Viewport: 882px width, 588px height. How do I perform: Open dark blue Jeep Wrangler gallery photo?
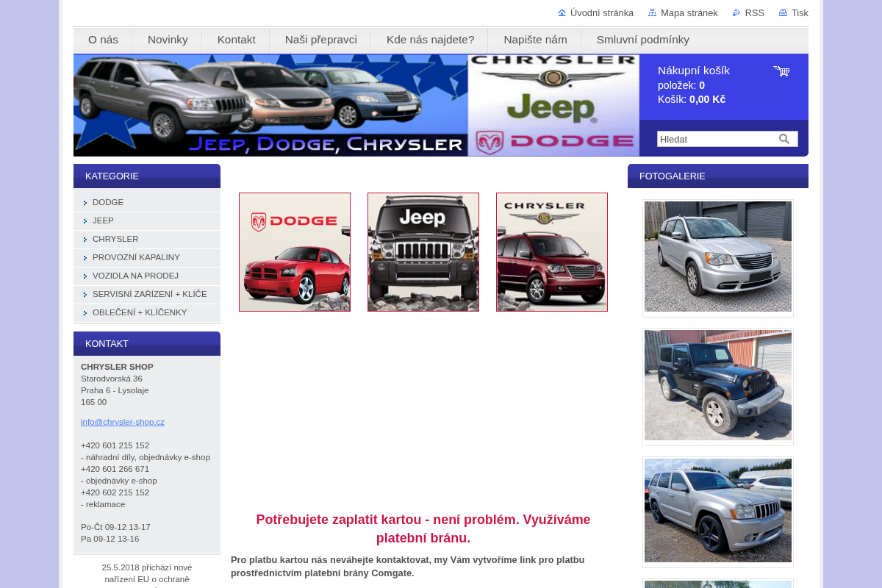pyautogui.click(x=718, y=385)
